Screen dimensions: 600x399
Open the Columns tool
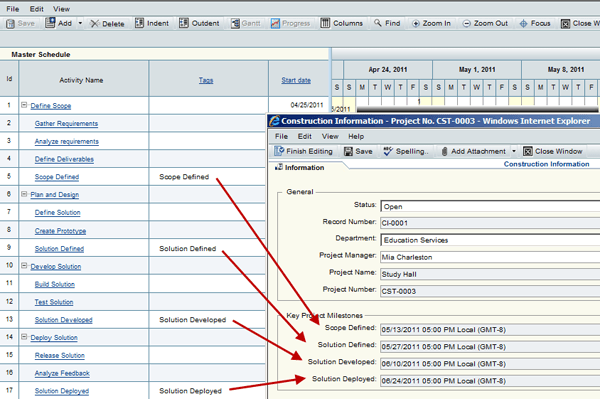click(x=325, y=23)
